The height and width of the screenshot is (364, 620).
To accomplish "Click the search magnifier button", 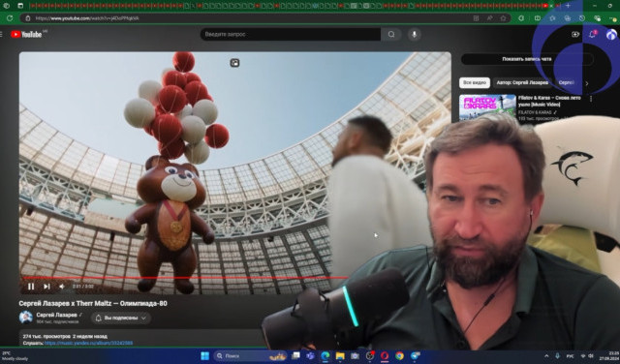I will pyautogui.click(x=391, y=35).
